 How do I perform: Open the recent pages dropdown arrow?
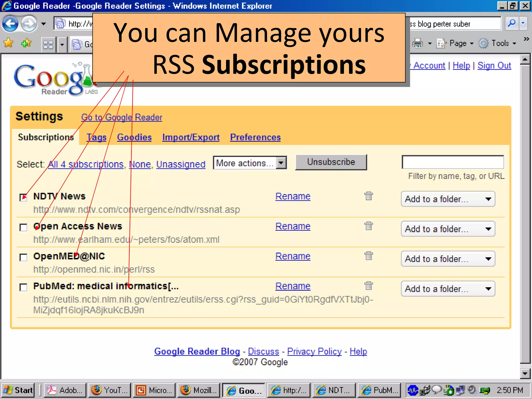coord(43,24)
